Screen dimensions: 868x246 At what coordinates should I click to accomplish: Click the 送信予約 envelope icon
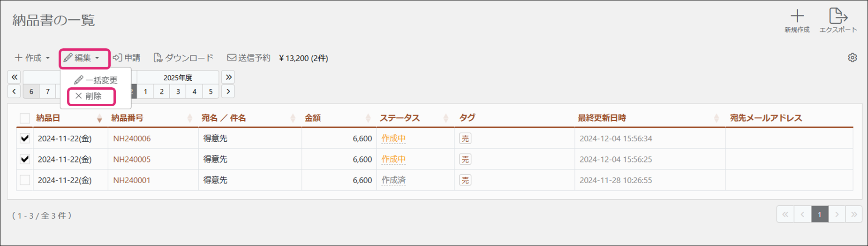[x=231, y=58]
